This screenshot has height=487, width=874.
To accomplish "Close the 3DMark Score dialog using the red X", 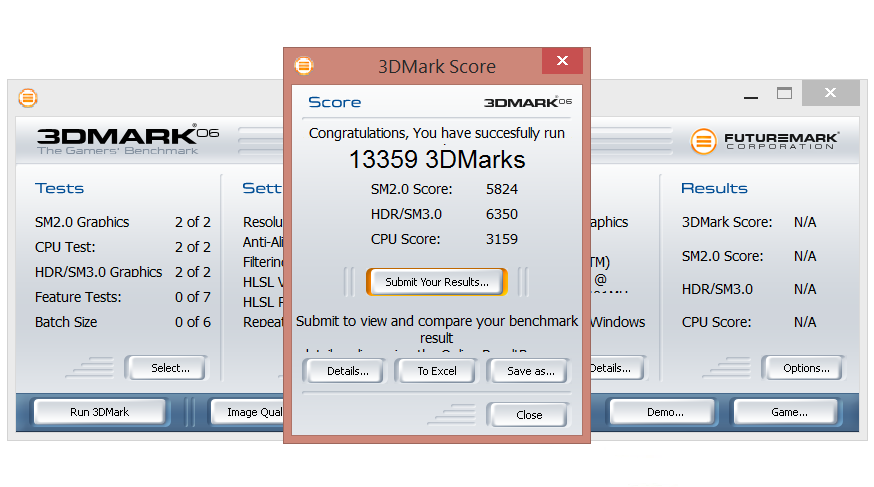I will pyautogui.click(x=562, y=62).
